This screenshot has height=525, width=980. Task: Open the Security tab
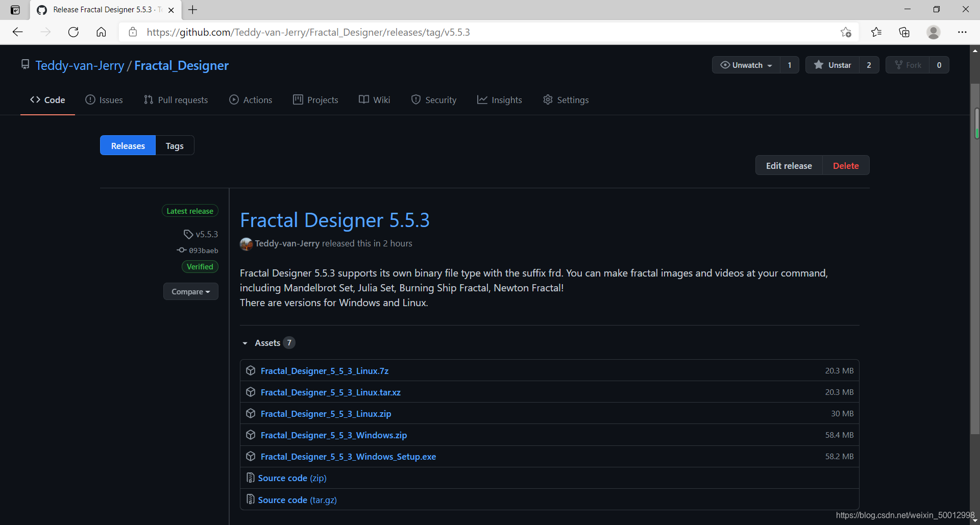[434, 100]
